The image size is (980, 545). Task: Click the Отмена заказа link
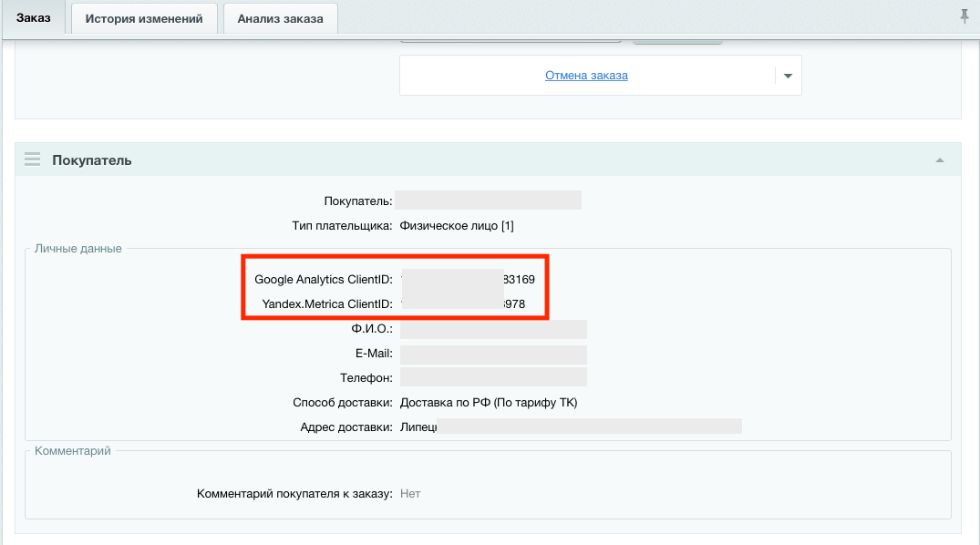point(586,76)
